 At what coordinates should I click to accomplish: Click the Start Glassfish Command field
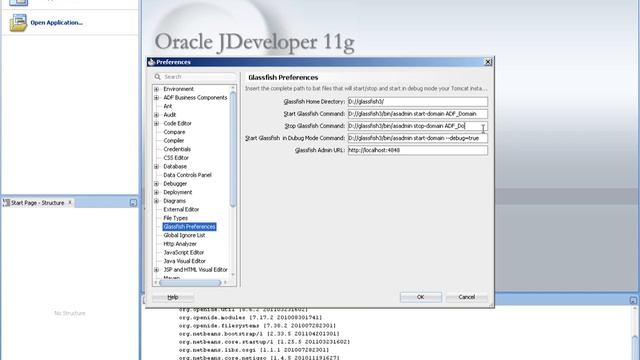[418, 114]
